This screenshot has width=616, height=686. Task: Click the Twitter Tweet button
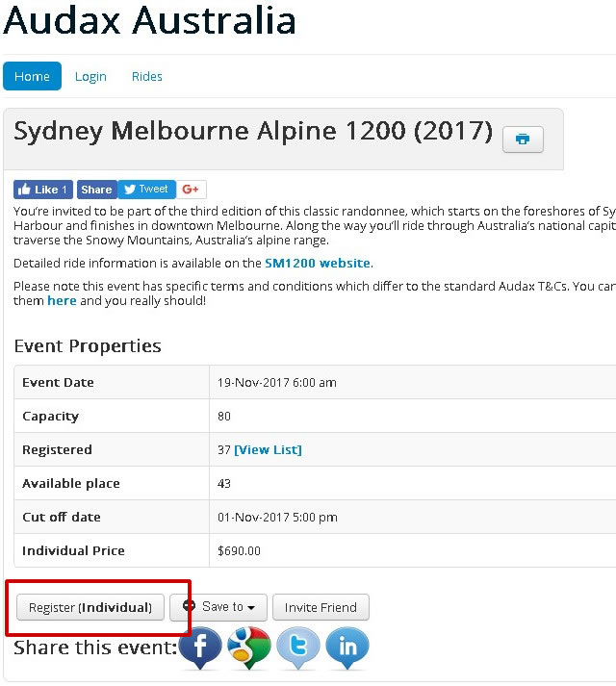(x=146, y=190)
